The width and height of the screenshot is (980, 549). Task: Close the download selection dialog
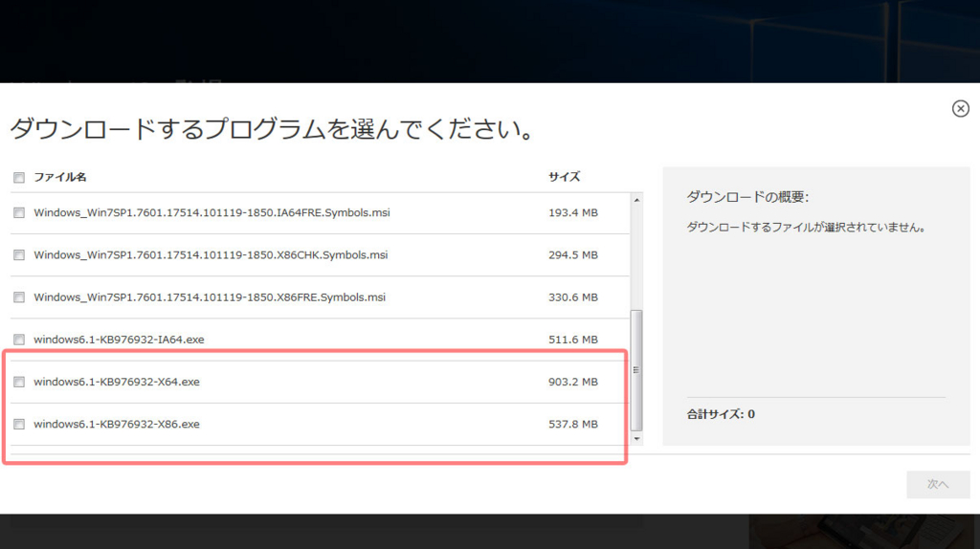click(x=960, y=109)
